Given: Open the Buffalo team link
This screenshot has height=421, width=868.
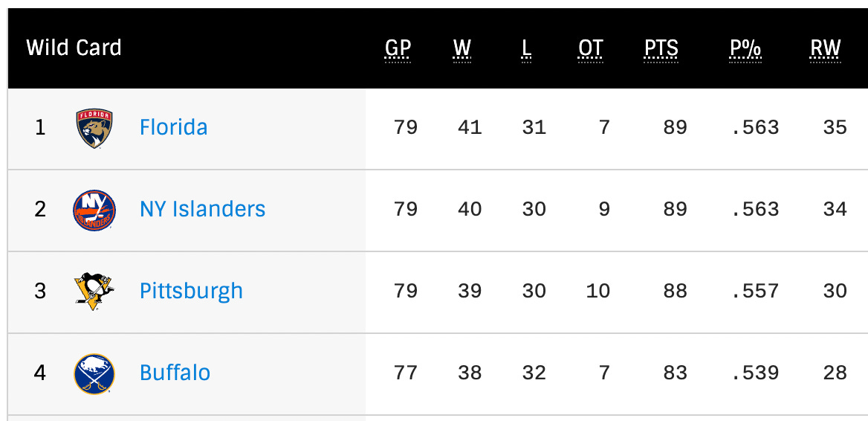Looking at the screenshot, I should 175,372.
